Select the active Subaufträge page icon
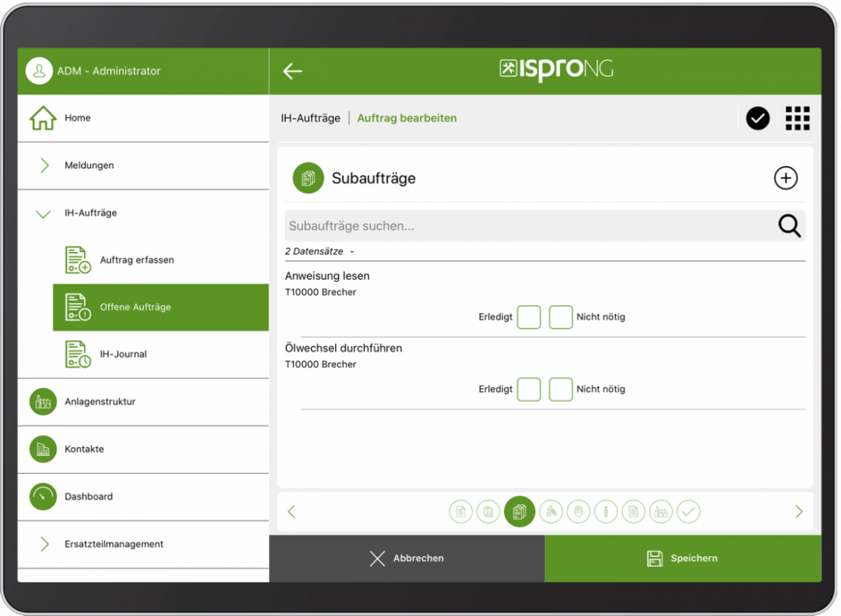841x616 pixels. point(520,512)
